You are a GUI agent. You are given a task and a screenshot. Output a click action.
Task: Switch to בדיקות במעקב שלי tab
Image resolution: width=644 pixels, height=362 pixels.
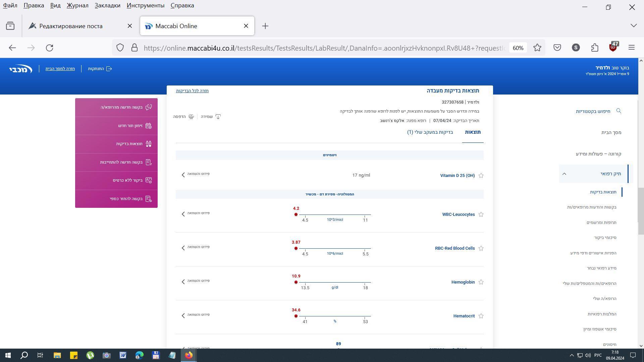tap(430, 132)
